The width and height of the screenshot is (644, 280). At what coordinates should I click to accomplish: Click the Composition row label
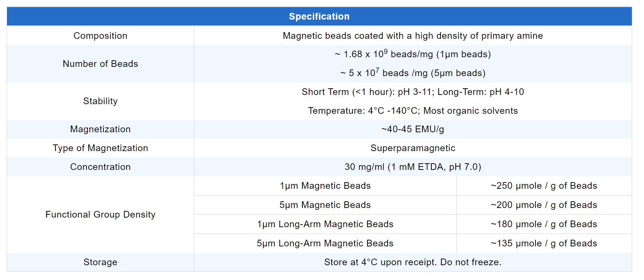100,36
